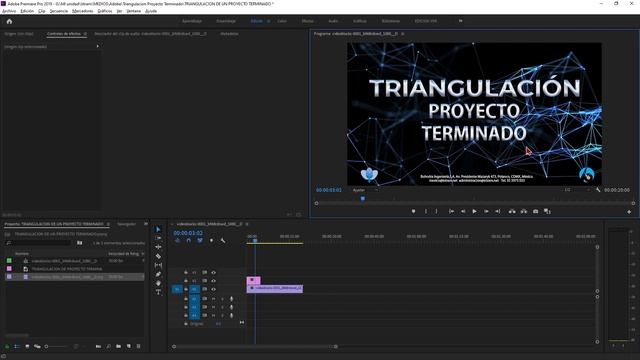Create a New Bin in project panel

pos(118,347)
